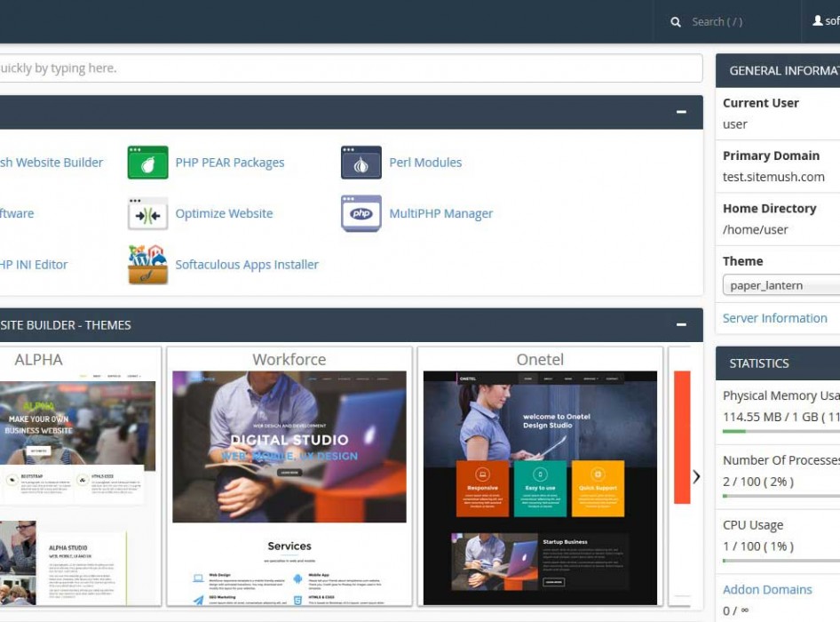
Task: Click the Onetel theme title
Action: pyautogui.click(x=540, y=359)
